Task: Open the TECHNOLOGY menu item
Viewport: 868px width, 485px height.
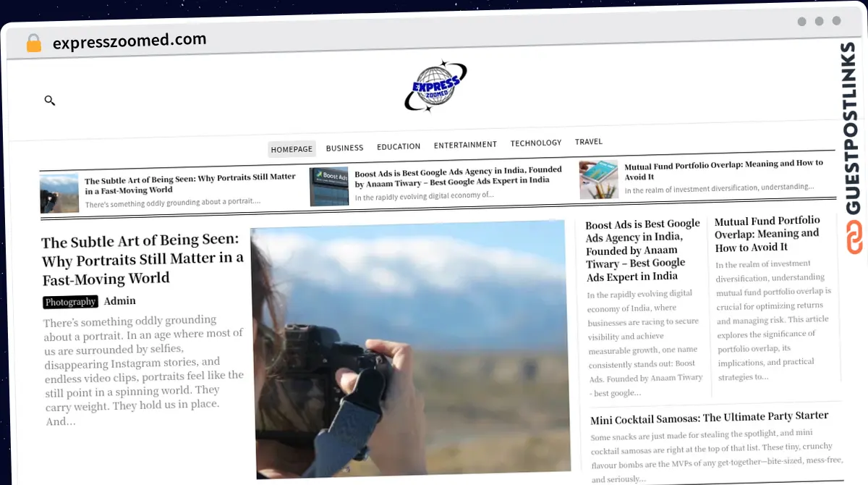Action: tap(536, 143)
